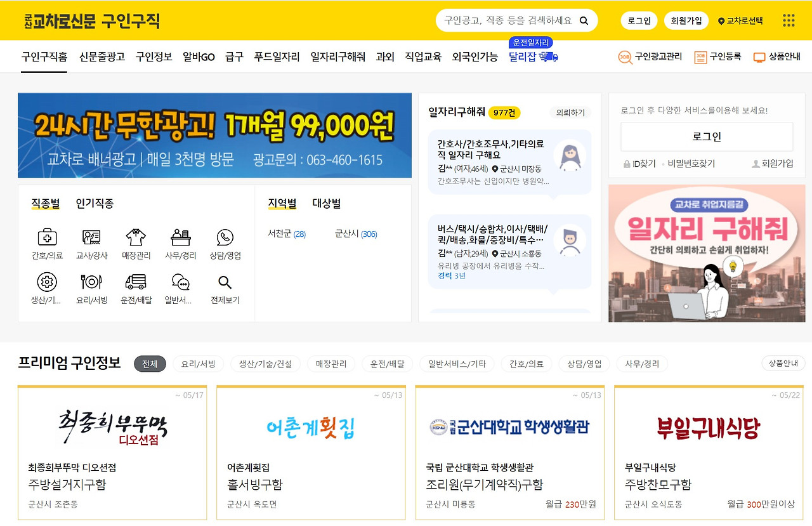The width and height of the screenshot is (812, 526).
Task: Open 과외 menu item
Action: [385, 56]
